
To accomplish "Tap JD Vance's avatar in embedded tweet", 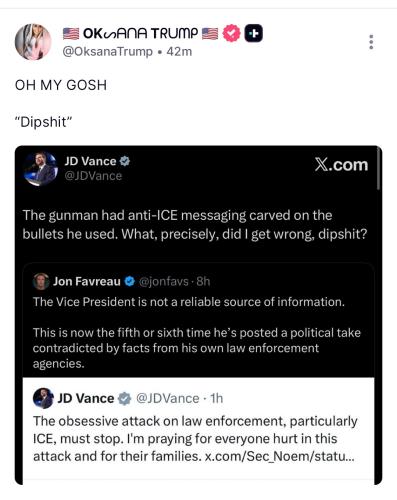I will 41,168.
